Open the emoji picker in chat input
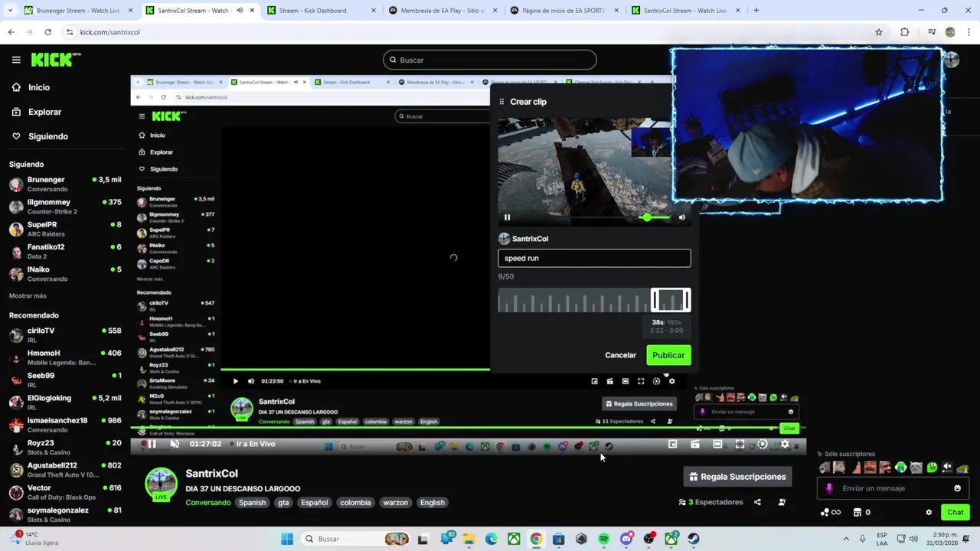 point(957,488)
